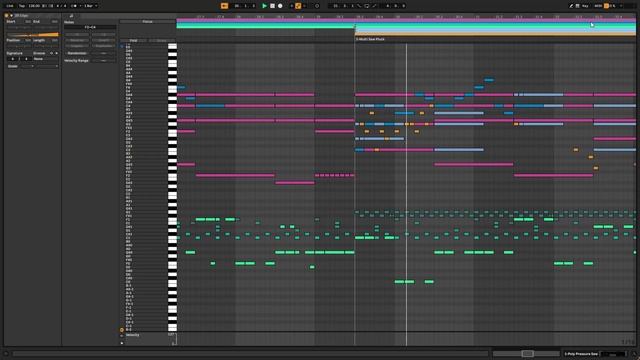The image size is (640, 360).
Task: Toggle the Velocity lane selector
Action: point(133,335)
